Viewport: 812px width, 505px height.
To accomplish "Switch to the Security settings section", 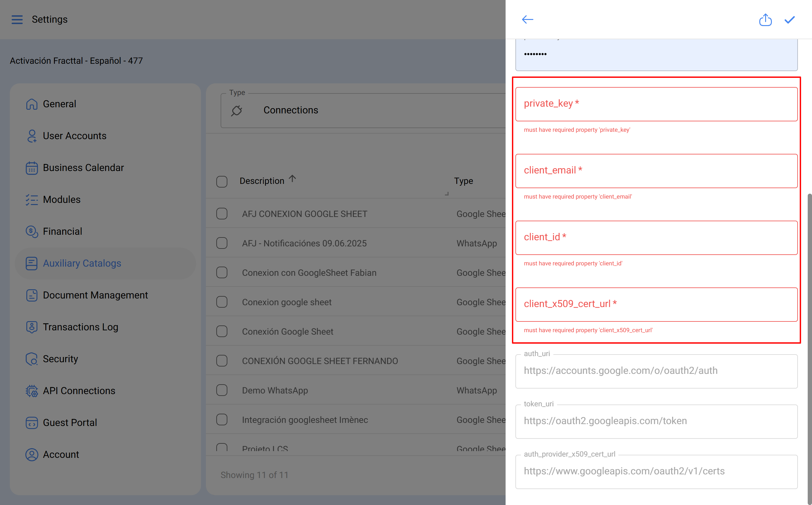I will [x=32, y=359].
